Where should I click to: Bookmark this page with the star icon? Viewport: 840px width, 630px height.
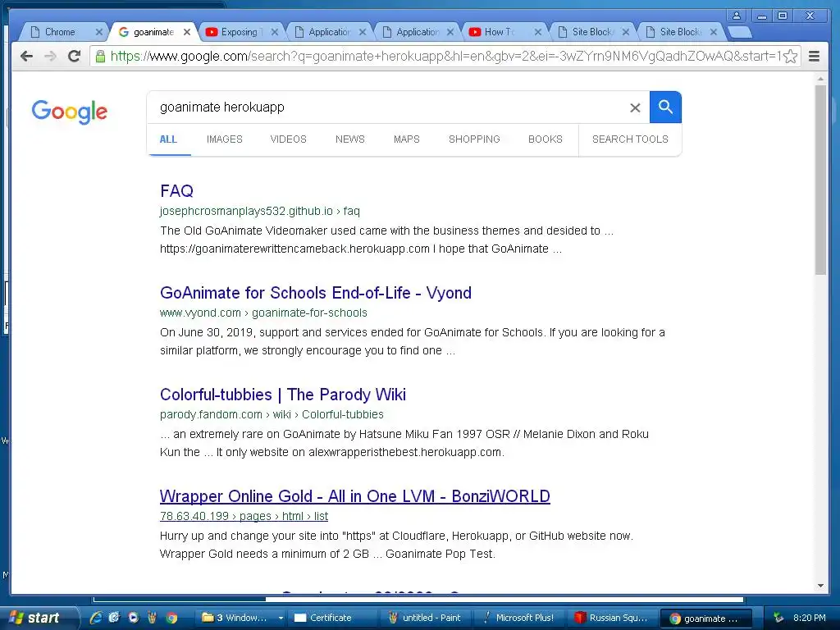tap(790, 57)
